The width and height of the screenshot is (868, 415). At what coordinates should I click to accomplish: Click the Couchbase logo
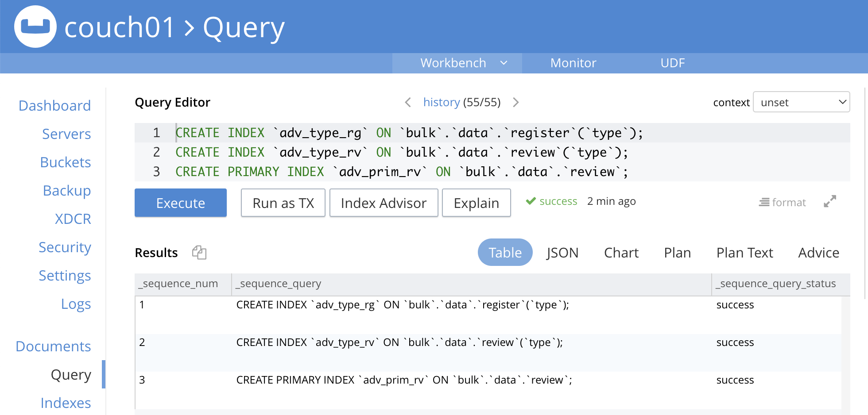(35, 27)
